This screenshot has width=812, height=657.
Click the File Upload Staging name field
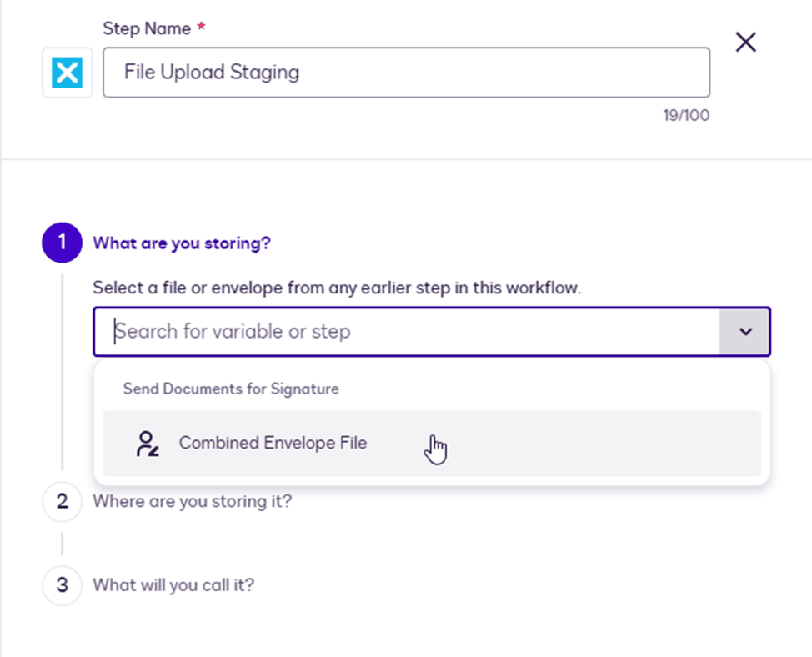click(x=406, y=73)
